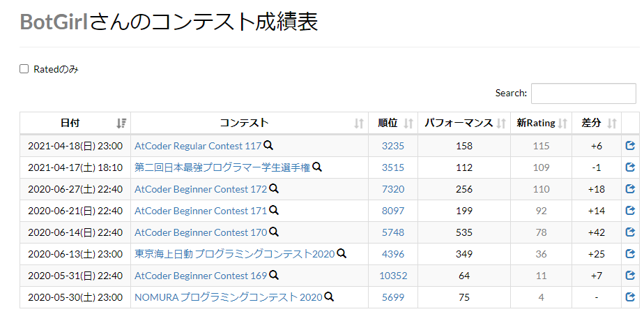Select date cell 2020-06-27(土) 22:40
The height and width of the screenshot is (314, 644).
75,189
